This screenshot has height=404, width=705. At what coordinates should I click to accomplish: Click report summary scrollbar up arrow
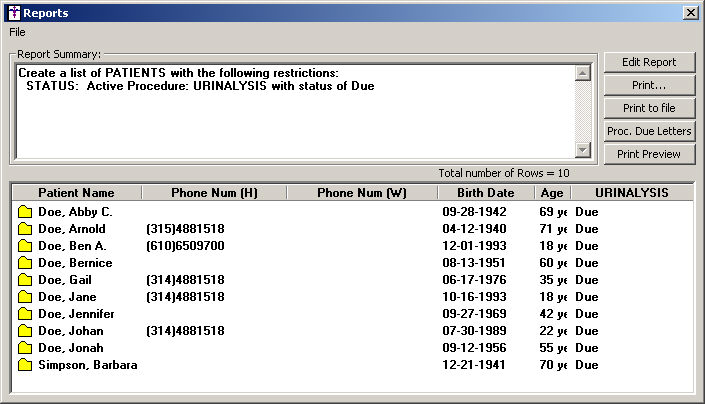pos(583,73)
